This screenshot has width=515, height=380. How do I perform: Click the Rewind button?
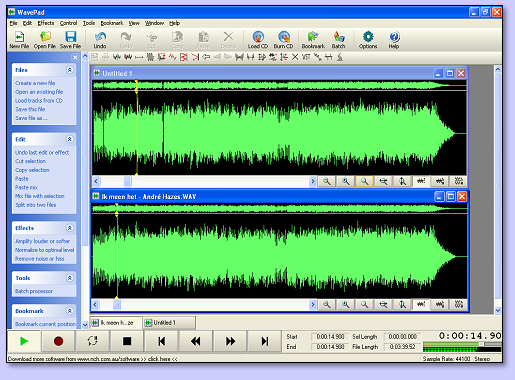point(196,341)
